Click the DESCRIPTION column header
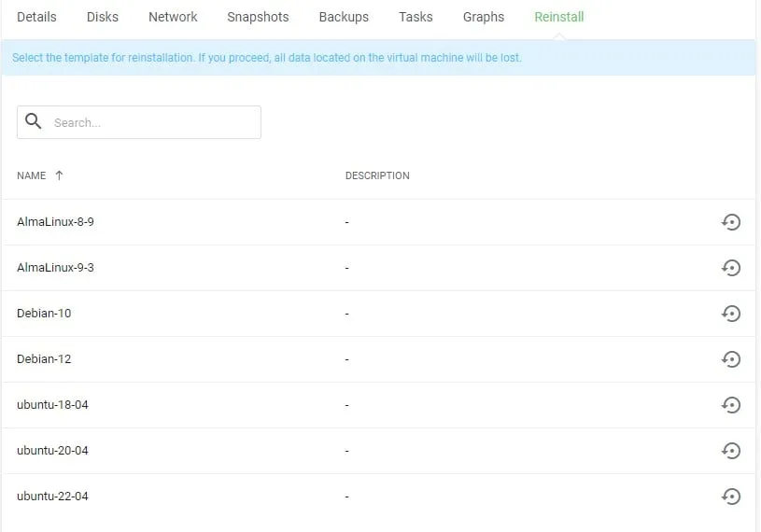This screenshot has width=761, height=532. (377, 175)
